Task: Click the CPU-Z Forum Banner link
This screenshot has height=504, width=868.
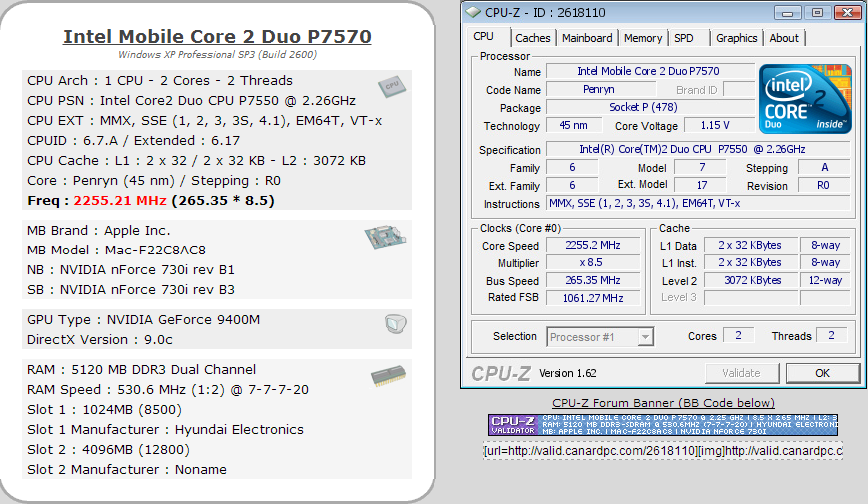Action: (663, 403)
